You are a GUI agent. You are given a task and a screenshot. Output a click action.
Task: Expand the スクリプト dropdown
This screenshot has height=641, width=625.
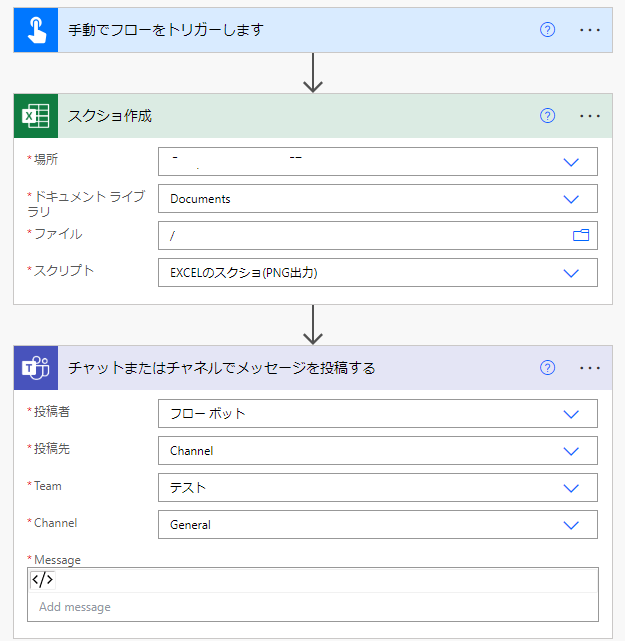571,273
